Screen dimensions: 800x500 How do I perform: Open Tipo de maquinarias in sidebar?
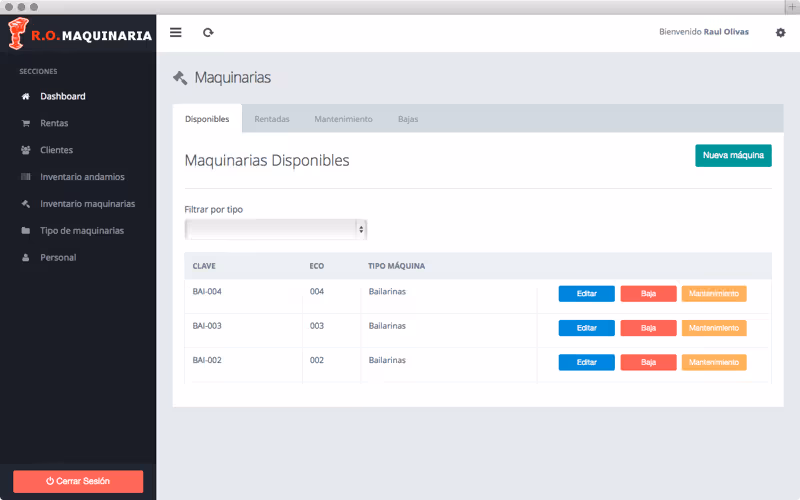click(82, 231)
